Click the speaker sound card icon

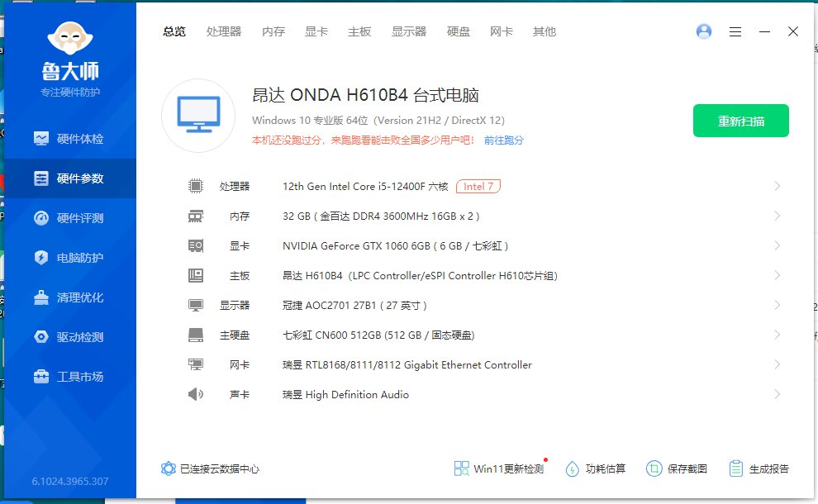click(x=196, y=394)
